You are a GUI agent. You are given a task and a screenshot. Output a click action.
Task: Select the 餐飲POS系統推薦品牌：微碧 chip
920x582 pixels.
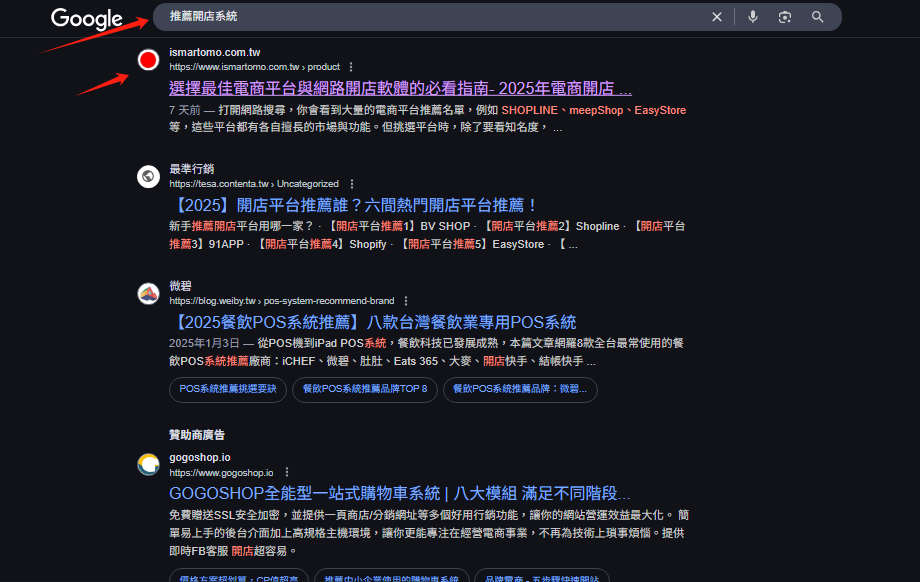[x=520, y=390]
